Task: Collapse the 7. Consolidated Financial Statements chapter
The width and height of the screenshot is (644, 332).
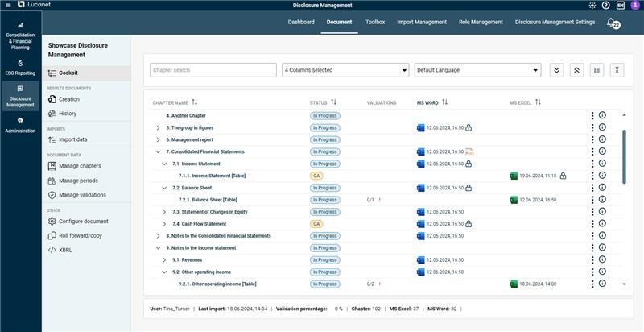Action: pos(158,151)
